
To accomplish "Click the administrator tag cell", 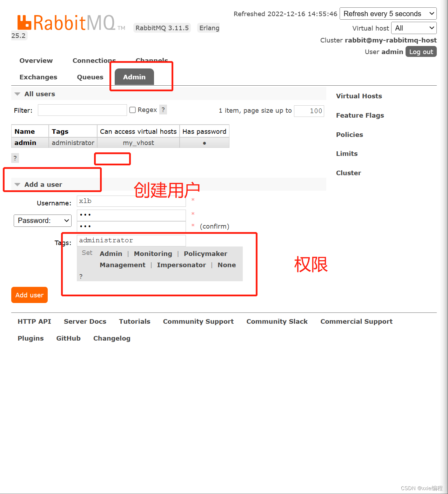I will click(73, 143).
